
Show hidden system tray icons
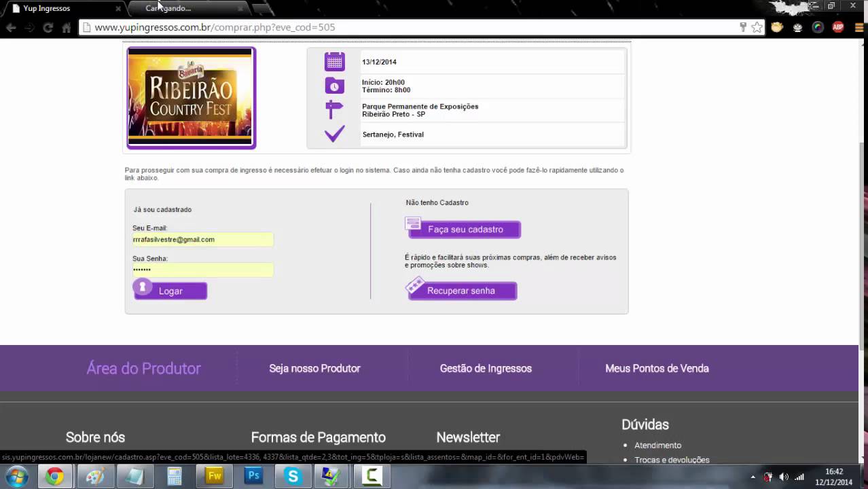click(x=753, y=477)
